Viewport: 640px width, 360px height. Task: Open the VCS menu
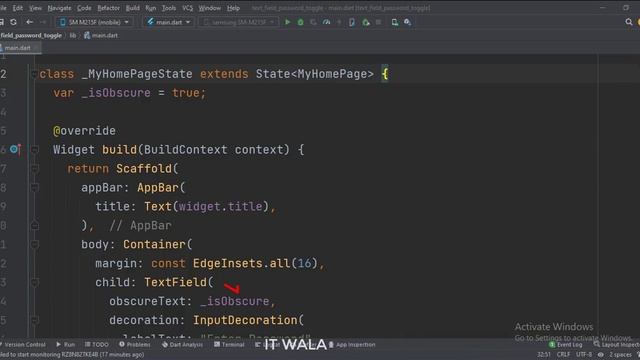pyautogui.click(x=187, y=8)
